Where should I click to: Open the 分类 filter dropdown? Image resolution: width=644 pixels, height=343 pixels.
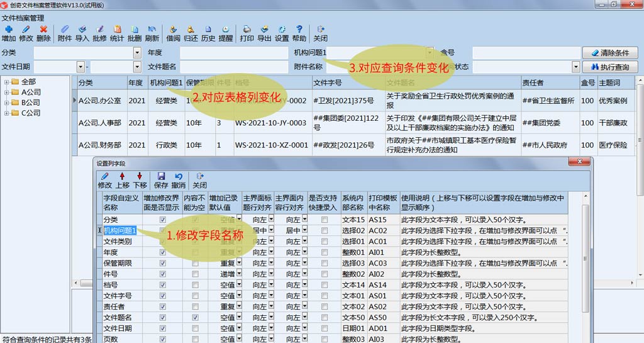point(137,53)
